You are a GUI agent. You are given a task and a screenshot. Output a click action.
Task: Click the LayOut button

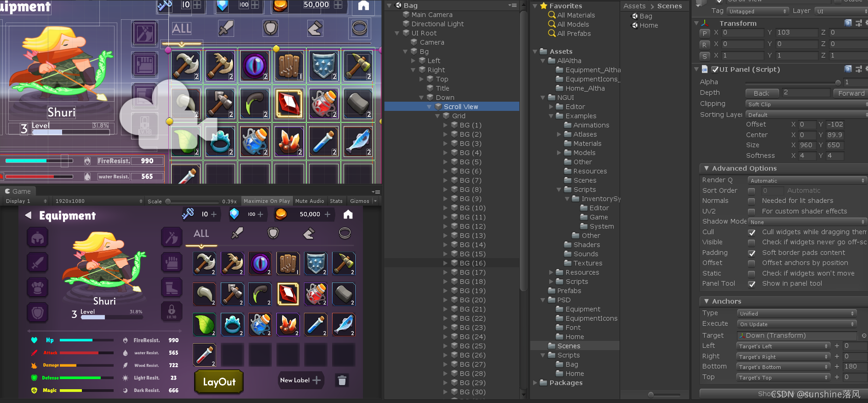[219, 382]
